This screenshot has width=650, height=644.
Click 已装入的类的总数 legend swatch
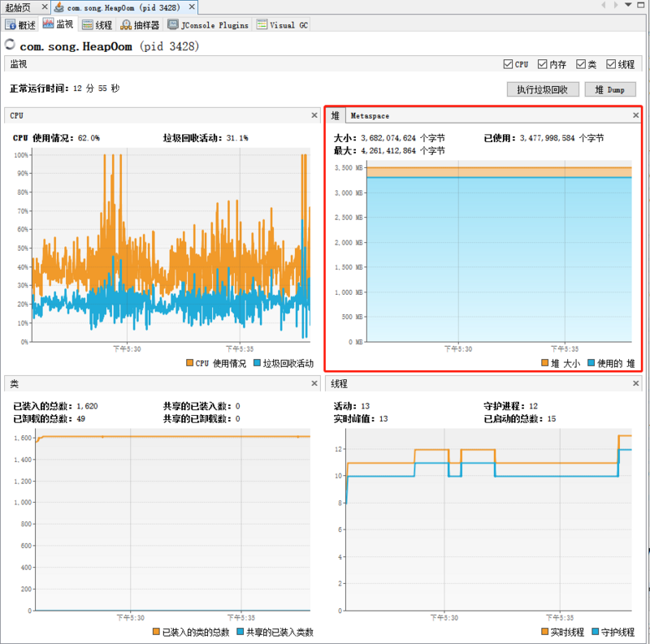click(x=156, y=632)
